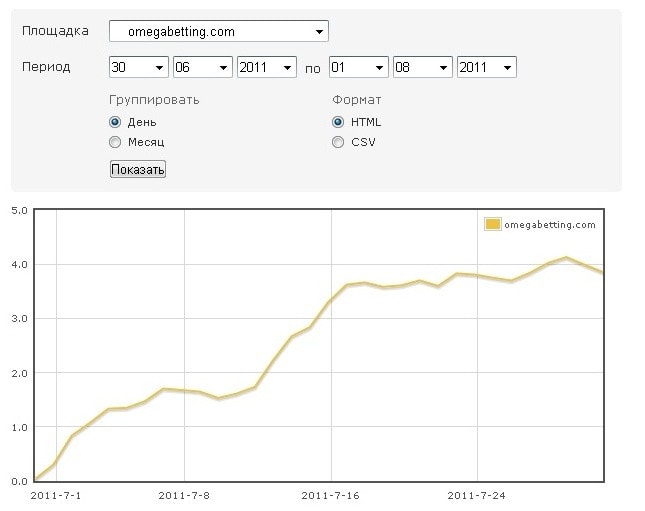Click the omegabetting.com legend color swatch

click(x=492, y=224)
